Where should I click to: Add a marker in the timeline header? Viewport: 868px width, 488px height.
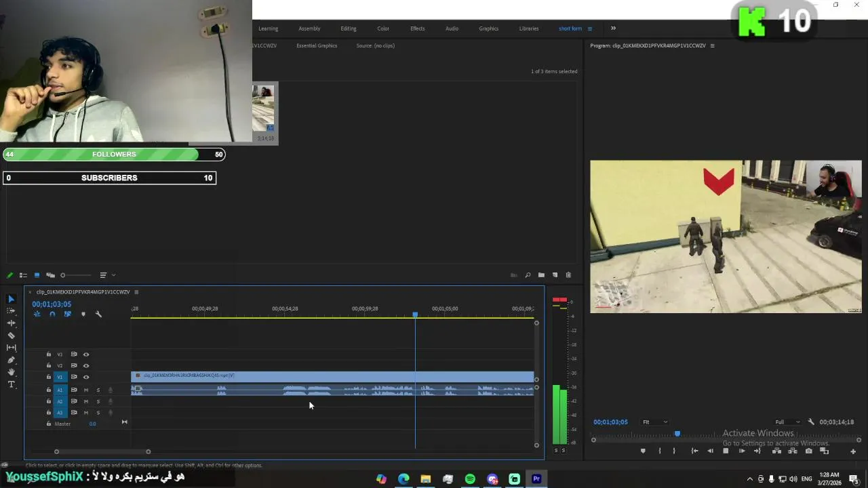pyautogui.click(x=83, y=314)
